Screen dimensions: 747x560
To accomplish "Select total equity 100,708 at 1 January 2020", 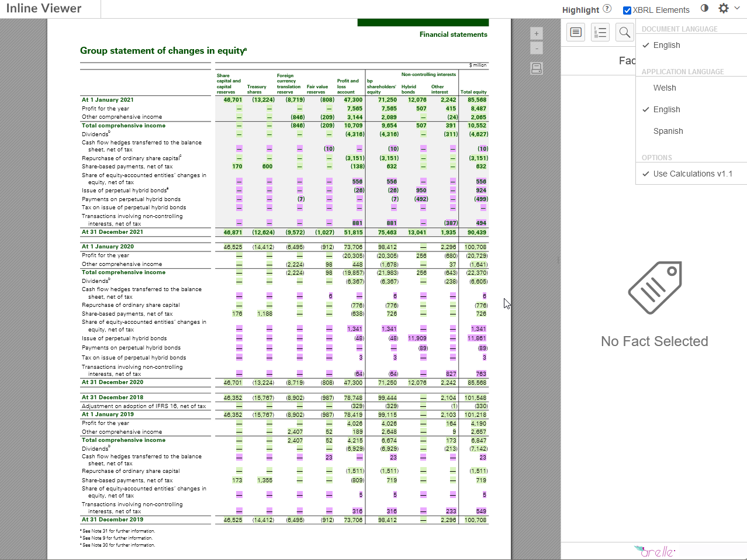I will coord(476,247).
